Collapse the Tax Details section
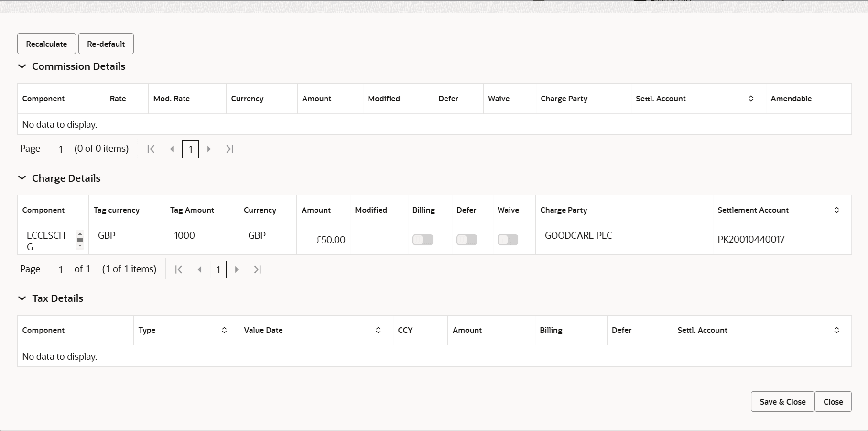Screen dimensions: 868x431 [22, 298]
